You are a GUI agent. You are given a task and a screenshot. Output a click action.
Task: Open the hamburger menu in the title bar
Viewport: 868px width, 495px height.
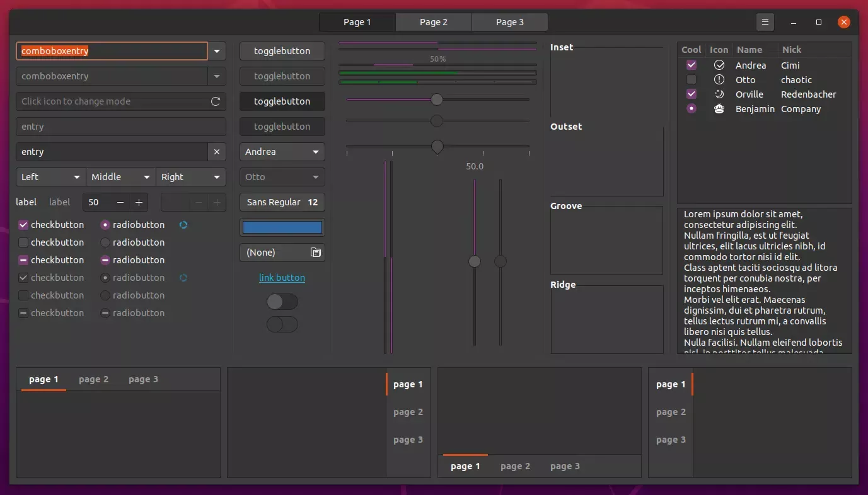tap(765, 22)
